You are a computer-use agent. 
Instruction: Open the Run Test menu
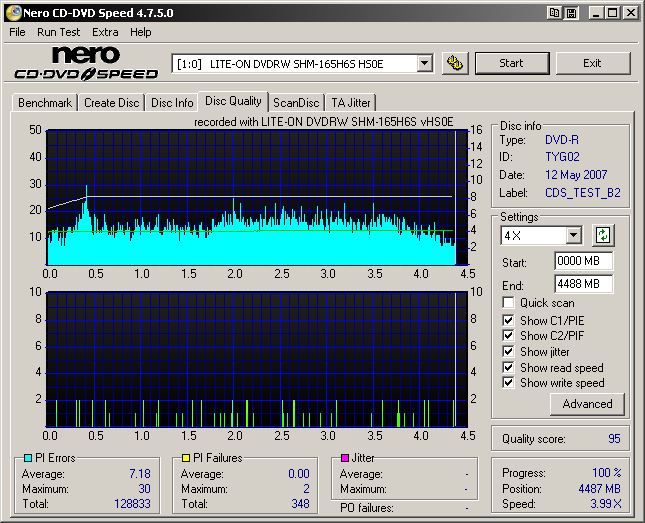[x=59, y=32]
